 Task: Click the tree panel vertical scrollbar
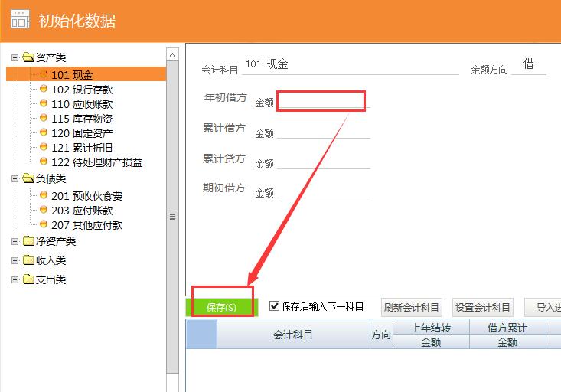(173, 217)
